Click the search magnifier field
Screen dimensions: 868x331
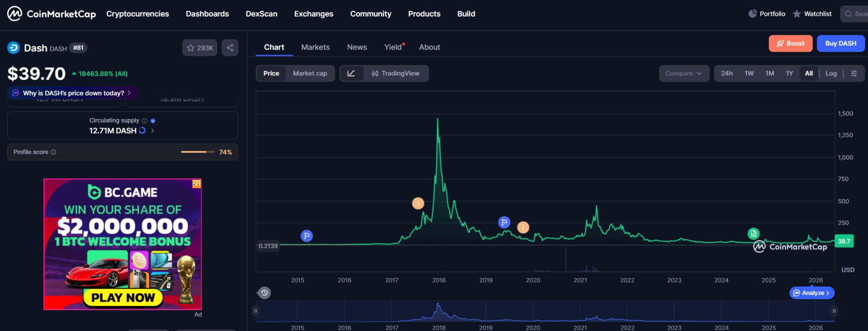[854, 14]
